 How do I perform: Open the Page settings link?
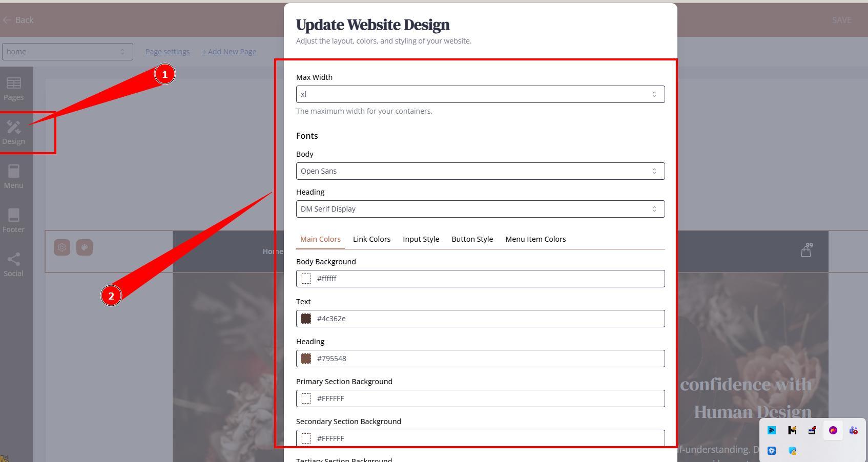tap(168, 52)
